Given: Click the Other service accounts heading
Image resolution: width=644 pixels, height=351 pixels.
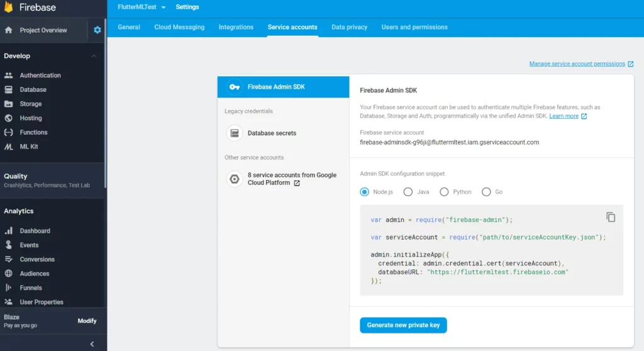Looking at the screenshot, I should (254, 157).
